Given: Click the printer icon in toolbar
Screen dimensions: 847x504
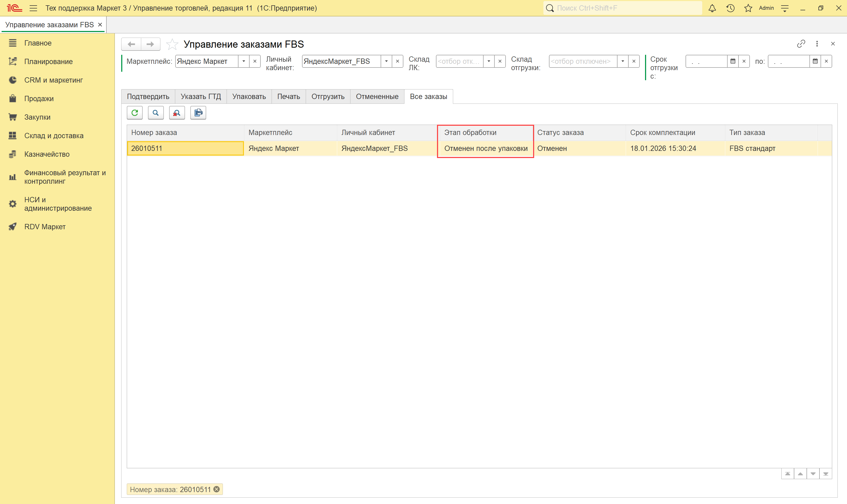Looking at the screenshot, I should pos(198,113).
